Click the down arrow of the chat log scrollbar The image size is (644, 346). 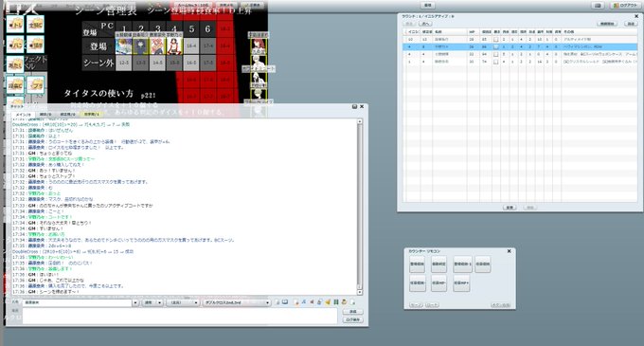(360, 292)
